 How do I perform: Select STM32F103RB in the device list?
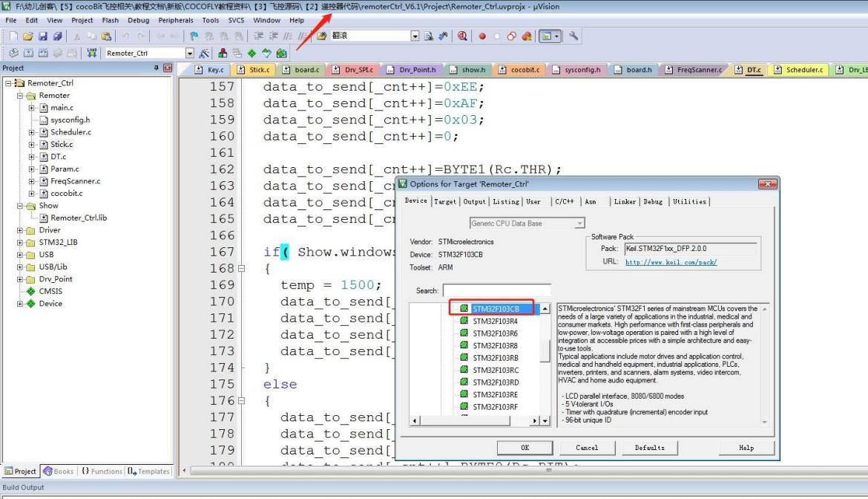point(496,358)
